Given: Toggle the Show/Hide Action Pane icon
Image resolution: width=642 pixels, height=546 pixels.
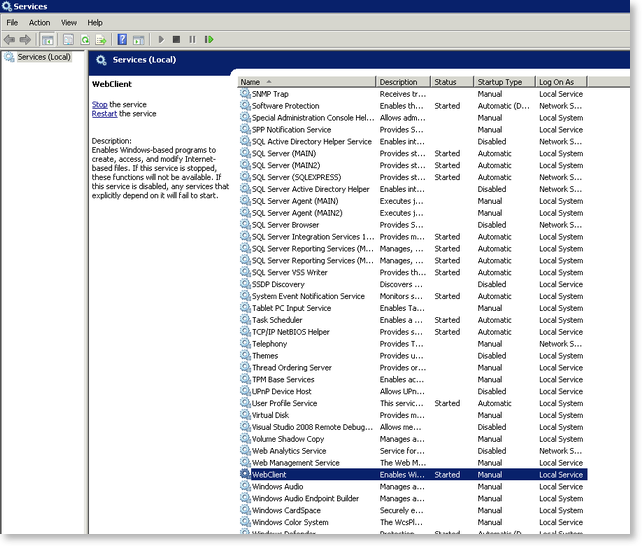Looking at the screenshot, I should click(x=139, y=40).
